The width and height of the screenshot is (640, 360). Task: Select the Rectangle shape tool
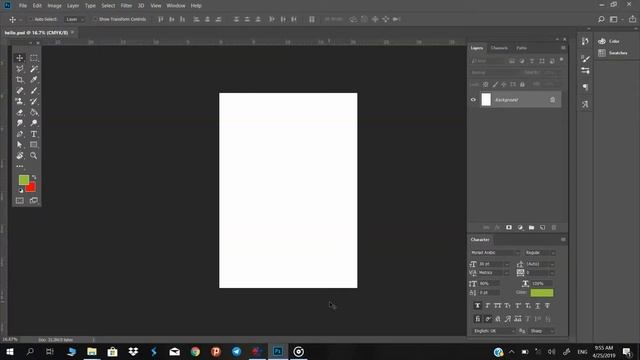[33, 144]
